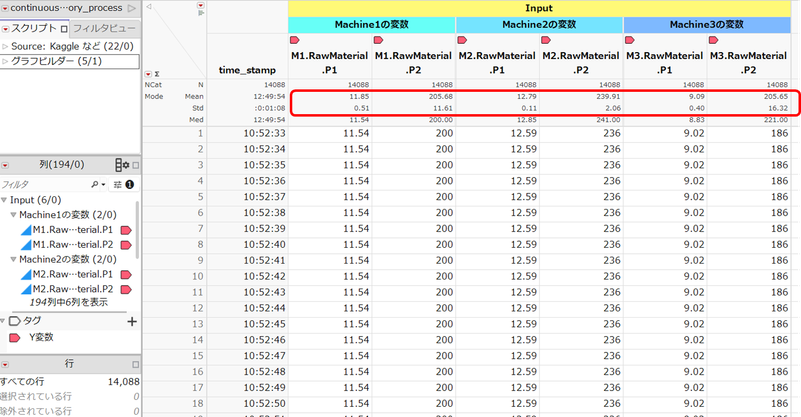Collapse the Input (6/0) column group

tap(4, 200)
